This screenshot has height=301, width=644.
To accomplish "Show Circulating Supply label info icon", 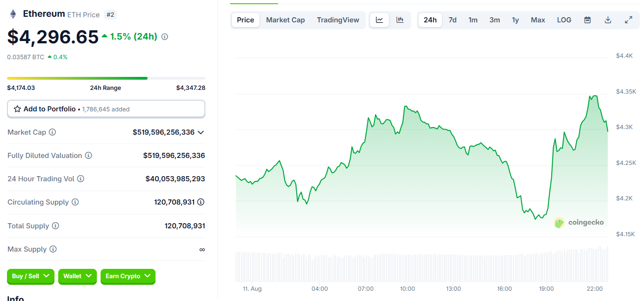I will point(75,202).
